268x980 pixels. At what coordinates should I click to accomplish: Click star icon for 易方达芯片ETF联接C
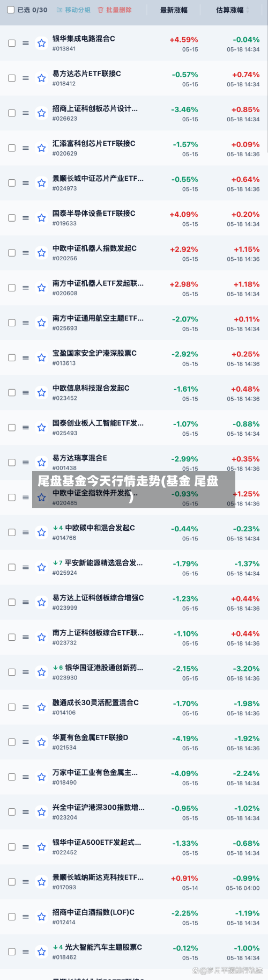click(x=41, y=78)
